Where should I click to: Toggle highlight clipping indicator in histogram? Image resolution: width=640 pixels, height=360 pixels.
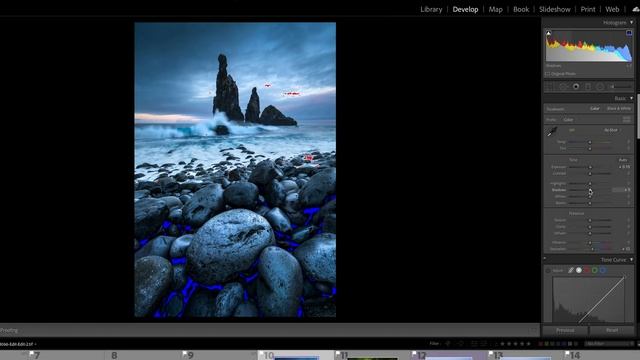pyautogui.click(x=629, y=33)
